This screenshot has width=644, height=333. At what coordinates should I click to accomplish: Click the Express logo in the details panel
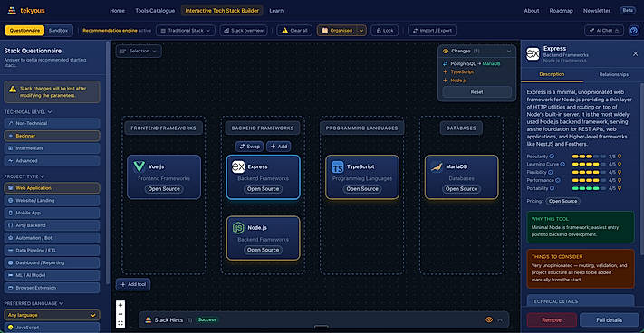point(533,54)
